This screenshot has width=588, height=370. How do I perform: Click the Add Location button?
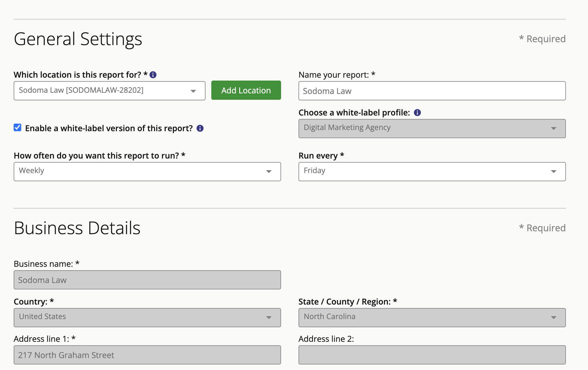point(246,90)
